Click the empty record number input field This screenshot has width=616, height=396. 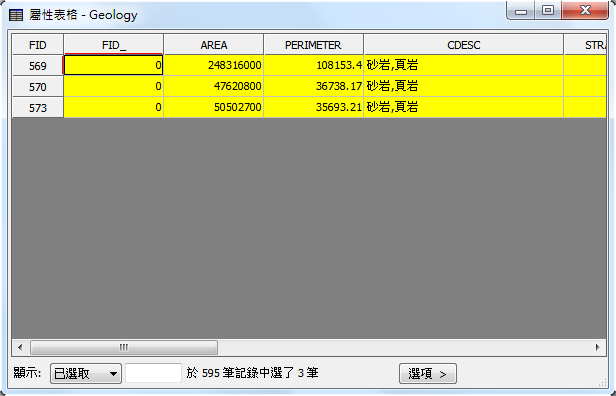[x=154, y=373]
